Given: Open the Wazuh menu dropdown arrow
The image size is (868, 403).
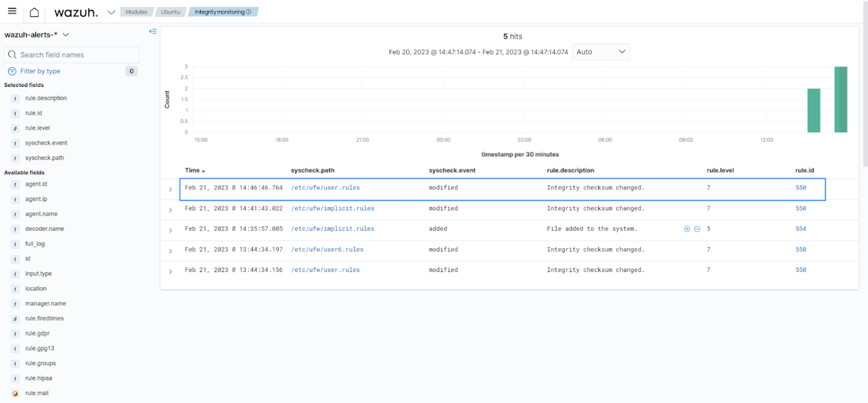Looking at the screenshot, I should click(111, 12).
